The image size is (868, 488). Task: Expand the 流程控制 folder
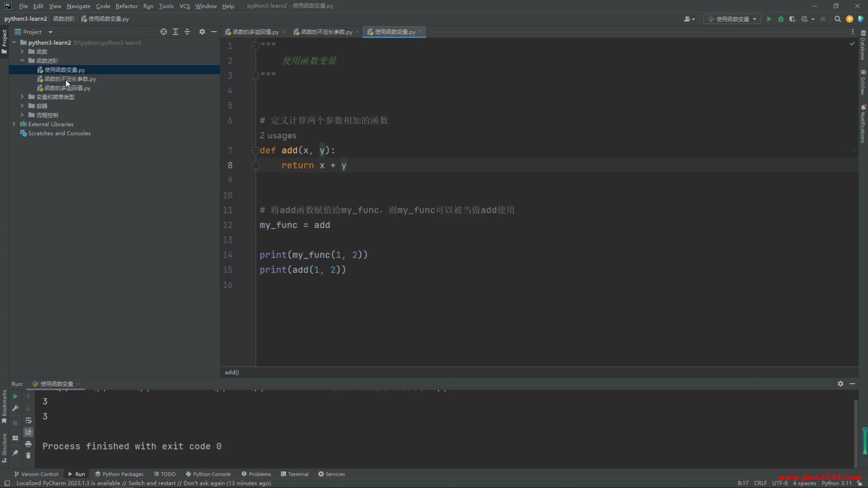coord(22,115)
